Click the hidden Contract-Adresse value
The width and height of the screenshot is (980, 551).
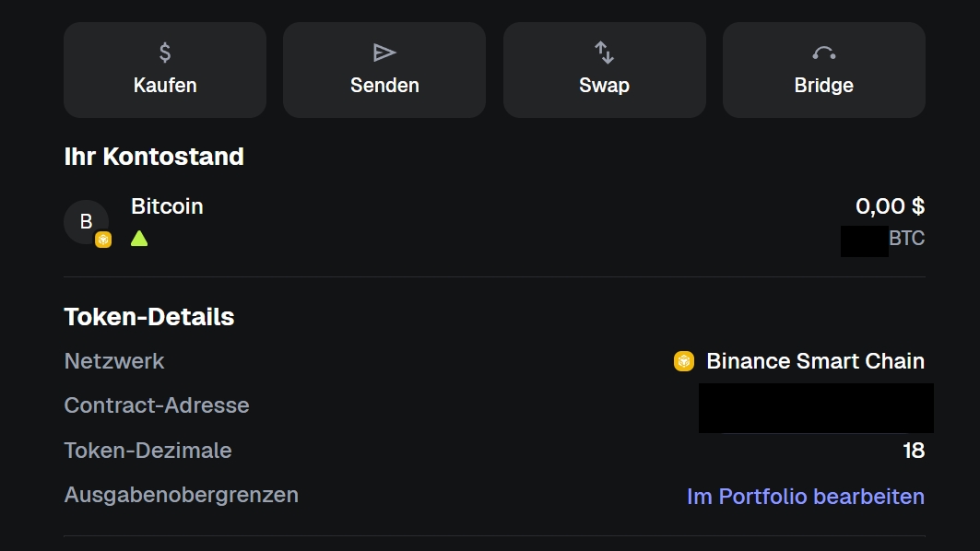coord(816,408)
